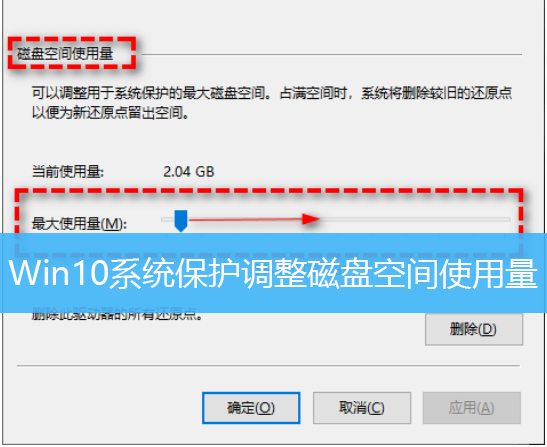Click the 最大使用量(M) label
547x447 pixels.
[79, 224]
